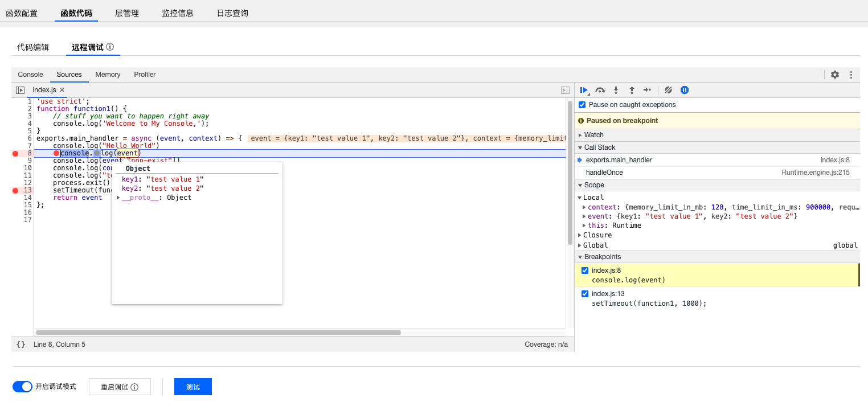
Task: Open index.js:8 link in Call Stack
Action: pyautogui.click(x=835, y=160)
